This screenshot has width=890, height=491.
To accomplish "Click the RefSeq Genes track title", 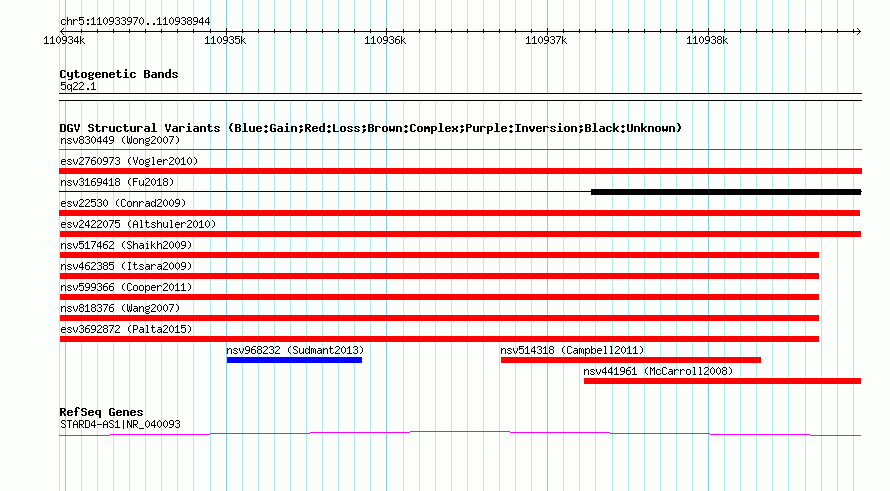I will click(x=101, y=412).
